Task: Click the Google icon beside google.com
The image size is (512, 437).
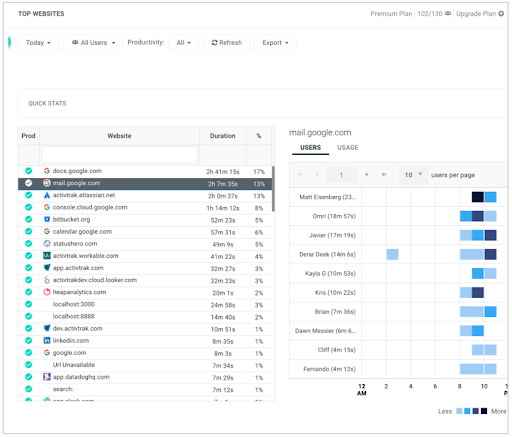Action: pos(47,353)
